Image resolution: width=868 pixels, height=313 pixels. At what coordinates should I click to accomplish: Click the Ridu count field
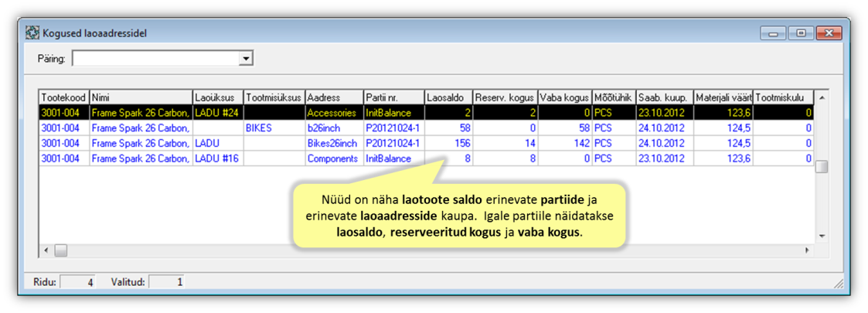77,282
